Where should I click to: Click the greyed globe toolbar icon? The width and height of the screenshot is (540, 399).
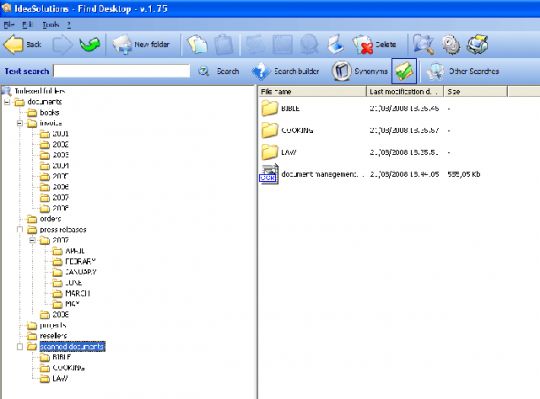point(309,44)
